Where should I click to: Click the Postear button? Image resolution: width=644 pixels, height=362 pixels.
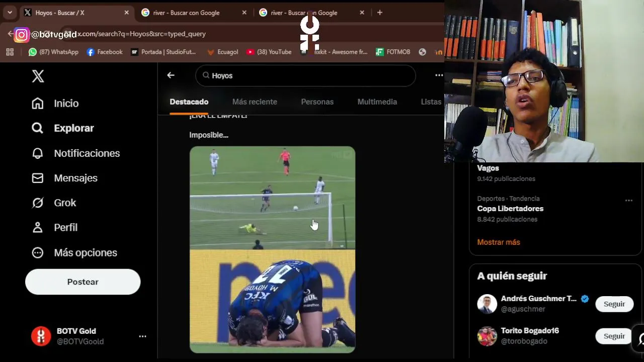tap(83, 282)
